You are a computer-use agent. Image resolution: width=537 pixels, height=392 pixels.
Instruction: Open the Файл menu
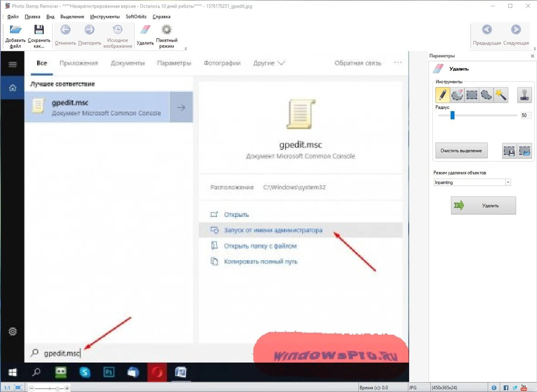point(13,17)
